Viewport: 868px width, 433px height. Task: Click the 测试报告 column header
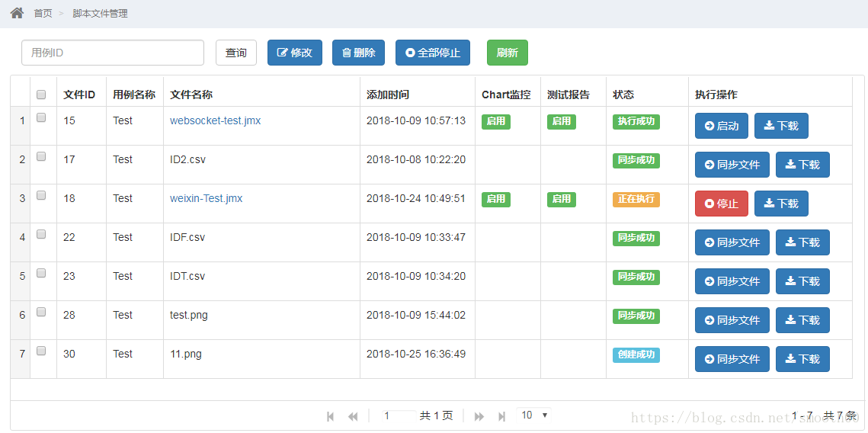(569, 95)
